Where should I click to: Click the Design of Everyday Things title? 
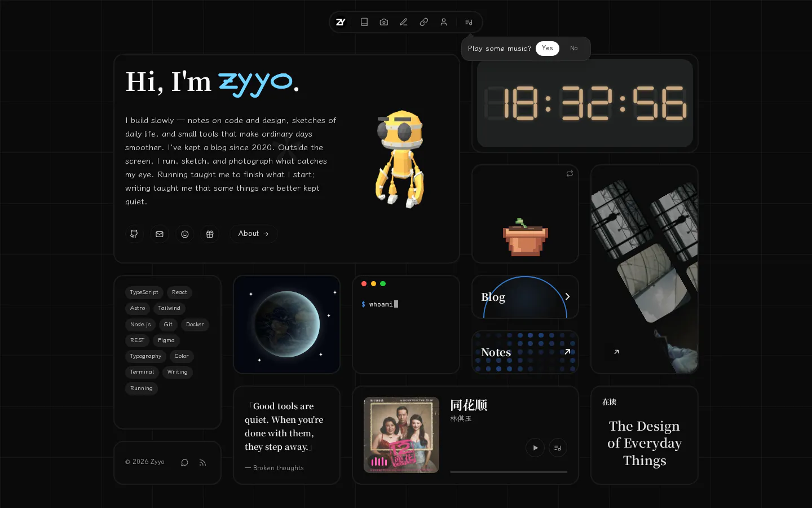[x=645, y=443]
